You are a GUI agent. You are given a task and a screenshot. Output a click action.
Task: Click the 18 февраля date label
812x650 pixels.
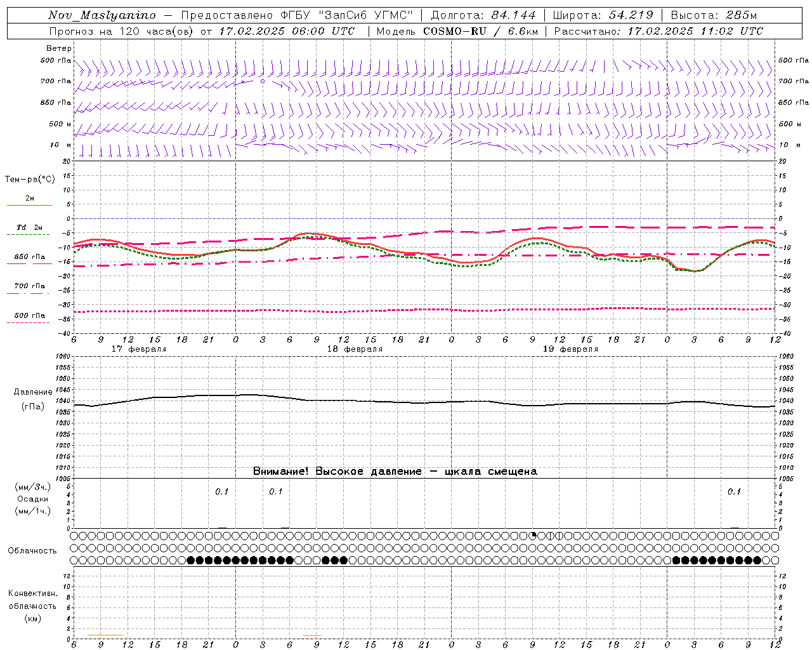(355, 349)
